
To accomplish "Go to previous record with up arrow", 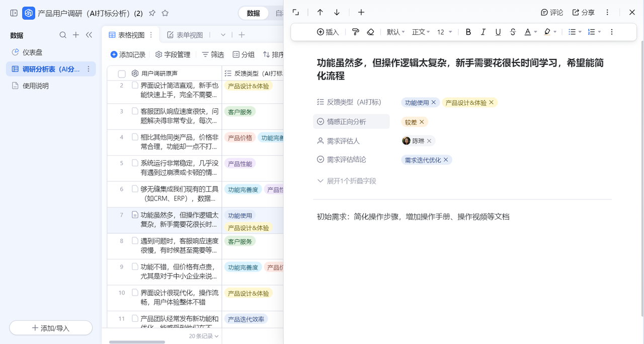I will click(x=320, y=12).
